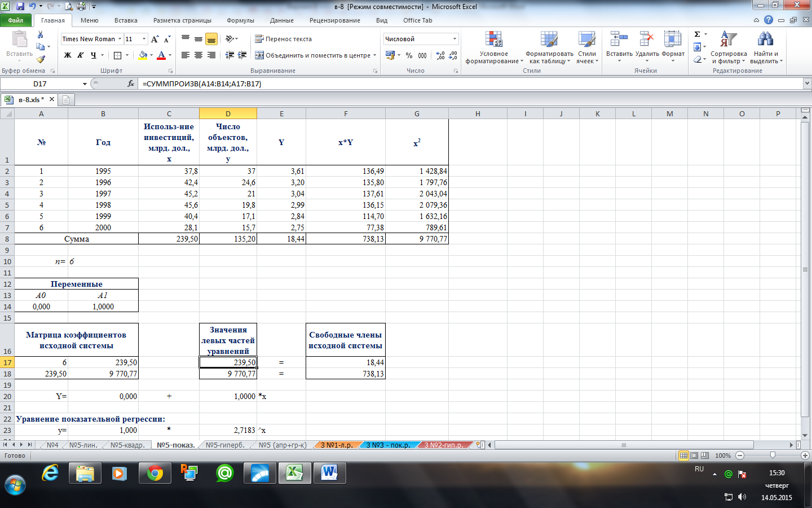Click the zoom out minus button
Image resolution: width=812 pixels, height=508 pixels.
point(740,456)
